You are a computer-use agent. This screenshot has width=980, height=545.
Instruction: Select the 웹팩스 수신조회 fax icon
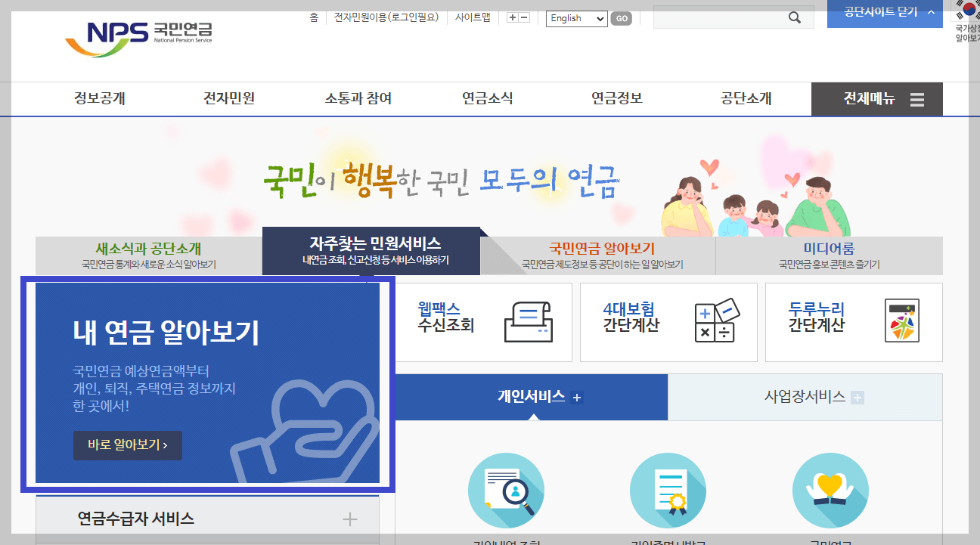coord(530,320)
